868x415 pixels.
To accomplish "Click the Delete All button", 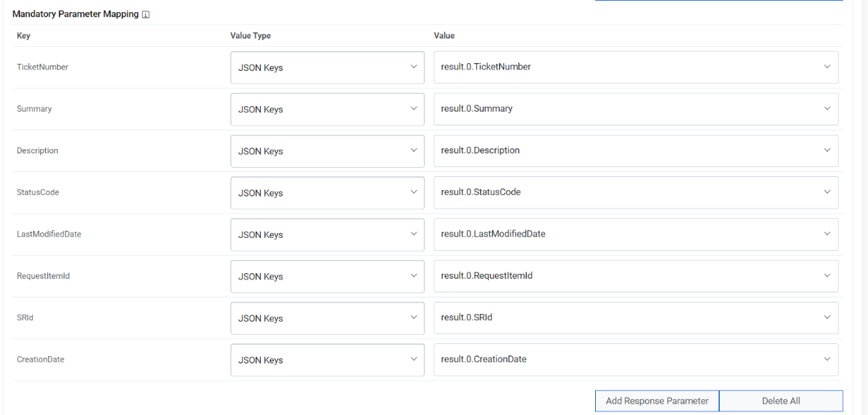I will 781,401.
